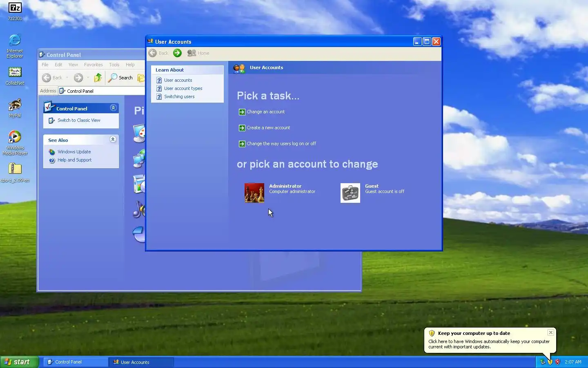This screenshot has width=588, height=368.
Task: Collapse the See Also section
Action: point(113,139)
